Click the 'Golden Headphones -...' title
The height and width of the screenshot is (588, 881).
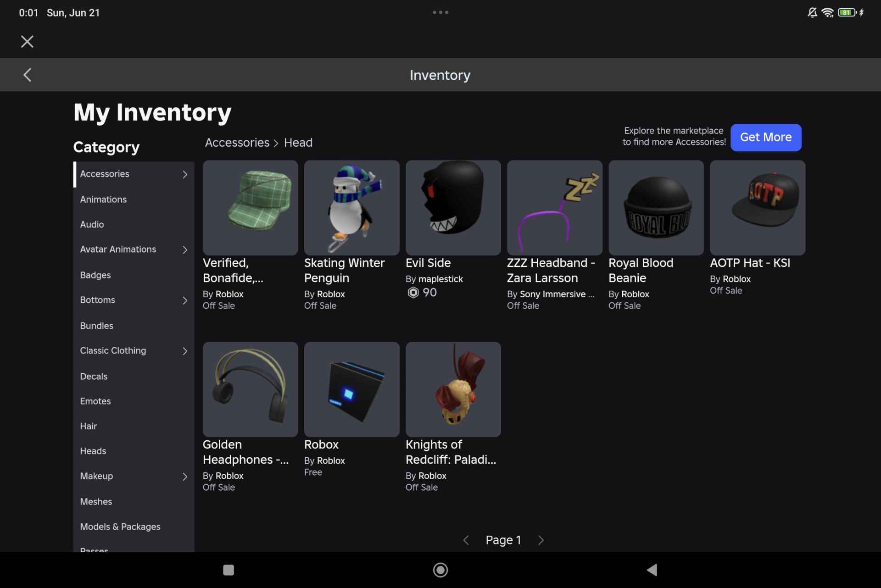(x=245, y=452)
